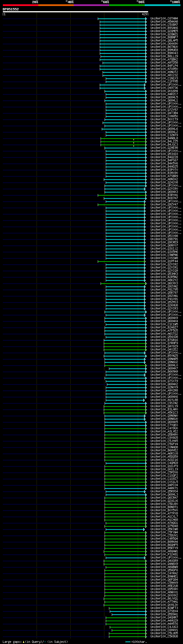Image resolution: width=183 pixels, height=644 pixels.
Task: Click the yellow gap marker in the B4JGC3 row
Action: pyautogui.click(x=134, y=146)
